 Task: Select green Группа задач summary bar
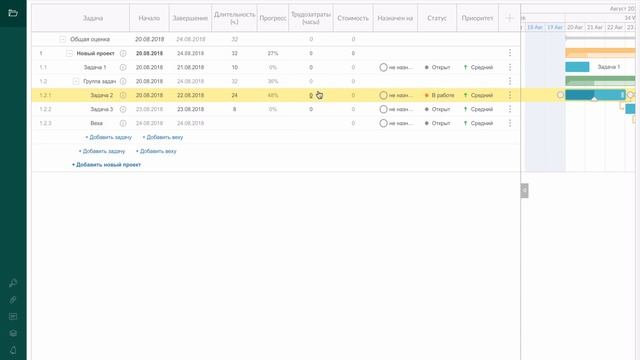tap(600, 80)
